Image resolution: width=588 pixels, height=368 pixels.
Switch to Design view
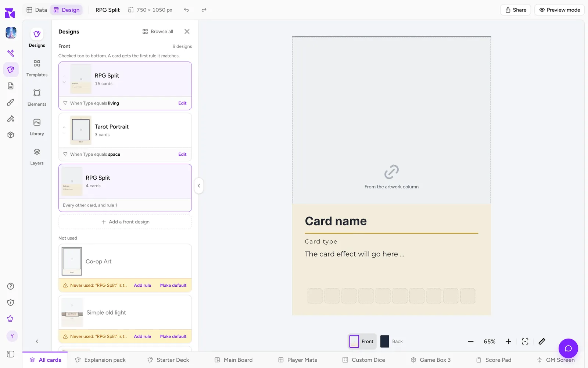point(67,10)
